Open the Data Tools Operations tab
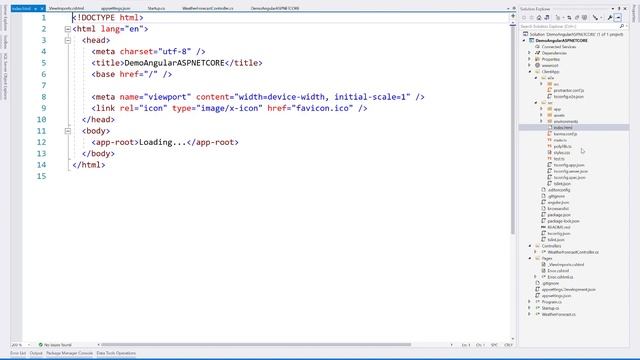The height and width of the screenshot is (360, 640). tap(116, 353)
